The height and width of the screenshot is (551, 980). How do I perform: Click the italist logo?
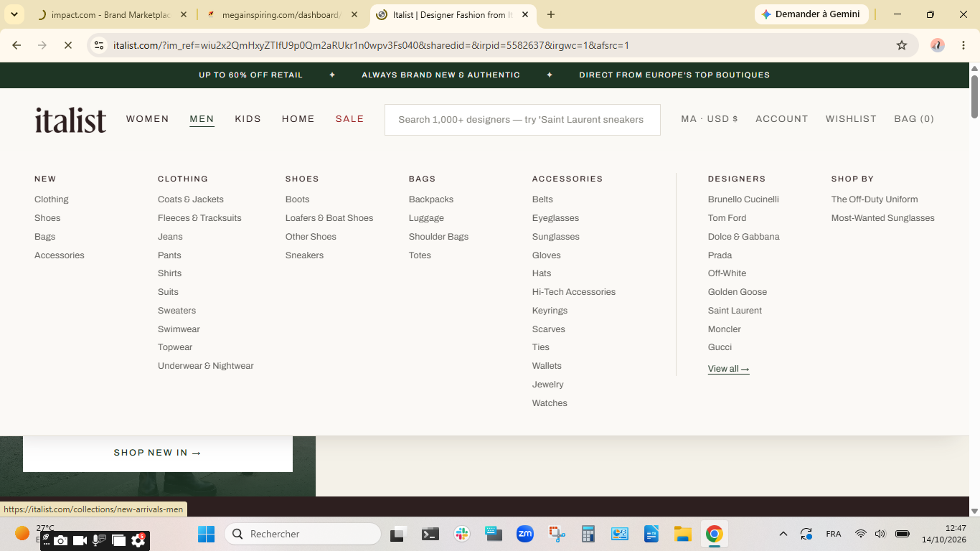tap(70, 120)
